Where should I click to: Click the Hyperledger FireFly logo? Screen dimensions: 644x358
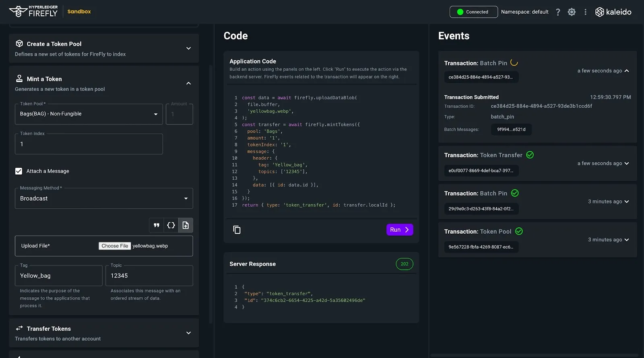34,12
